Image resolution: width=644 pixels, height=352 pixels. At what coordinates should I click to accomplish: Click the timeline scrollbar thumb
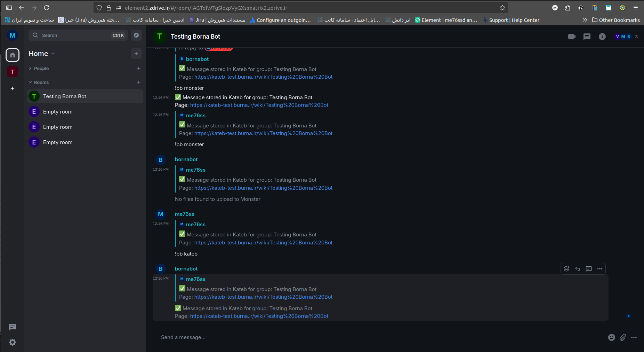pyautogui.click(x=642, y=305)
